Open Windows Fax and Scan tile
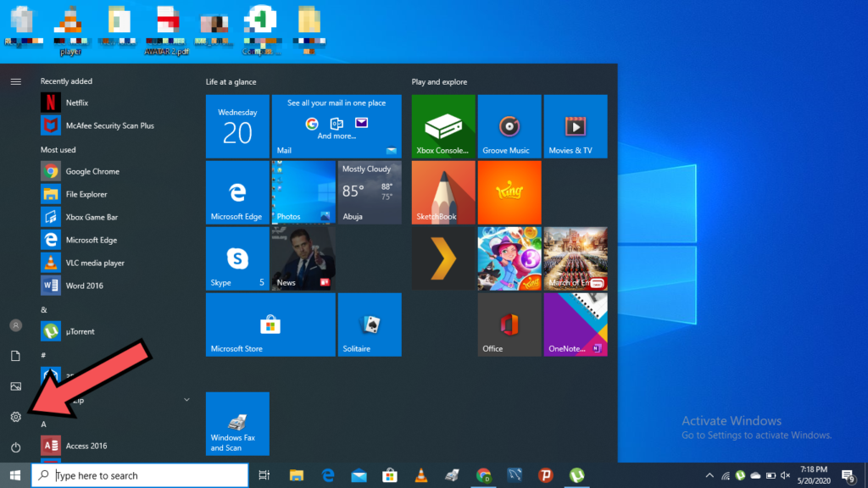Viewport: 868px width, 488px height. pyautogui.click(x=237, y=424)
